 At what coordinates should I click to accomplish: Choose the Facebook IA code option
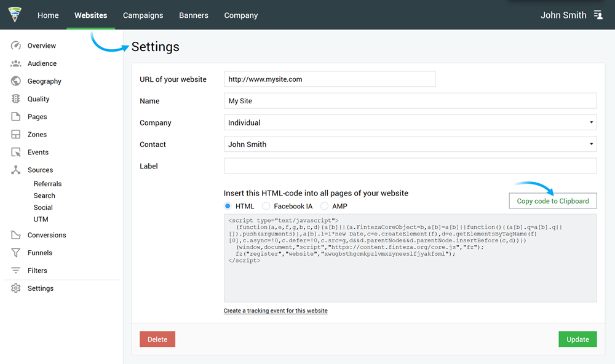pos(266,206)
